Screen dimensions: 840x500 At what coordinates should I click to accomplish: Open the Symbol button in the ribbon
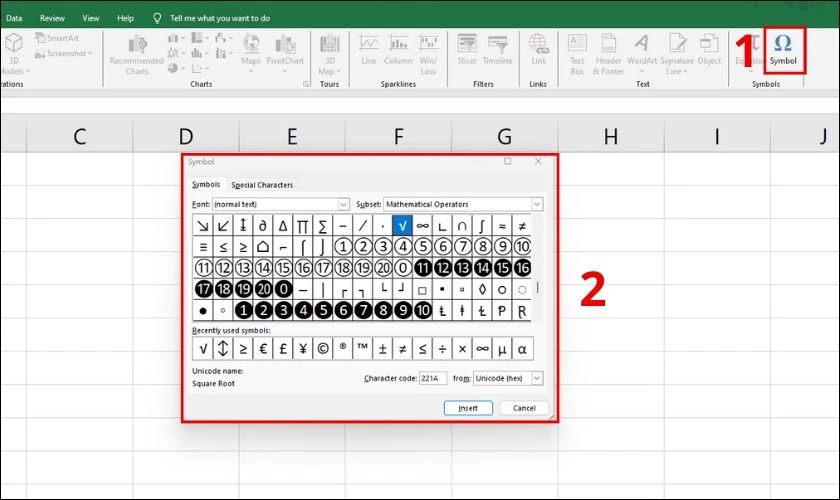(x=783, y=50)
